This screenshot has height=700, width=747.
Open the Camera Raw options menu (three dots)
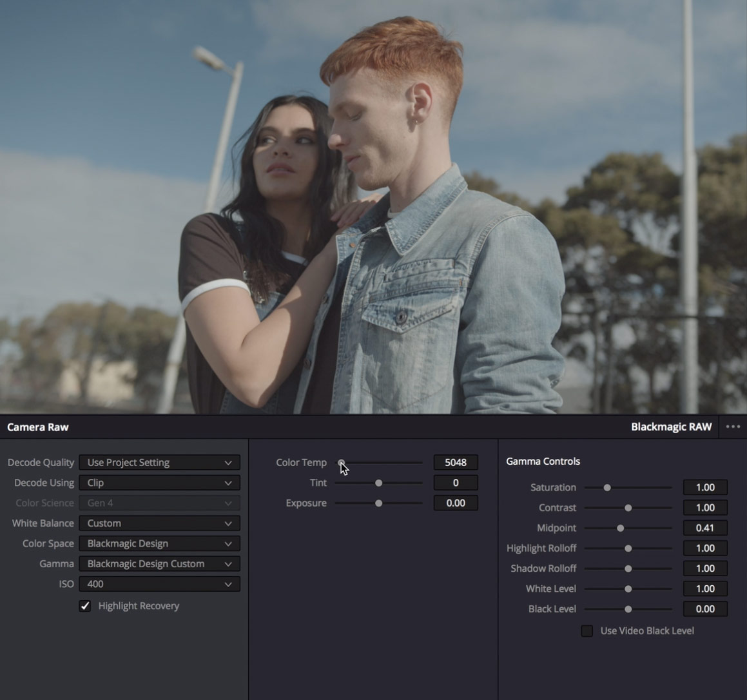(x=733, y=427)
